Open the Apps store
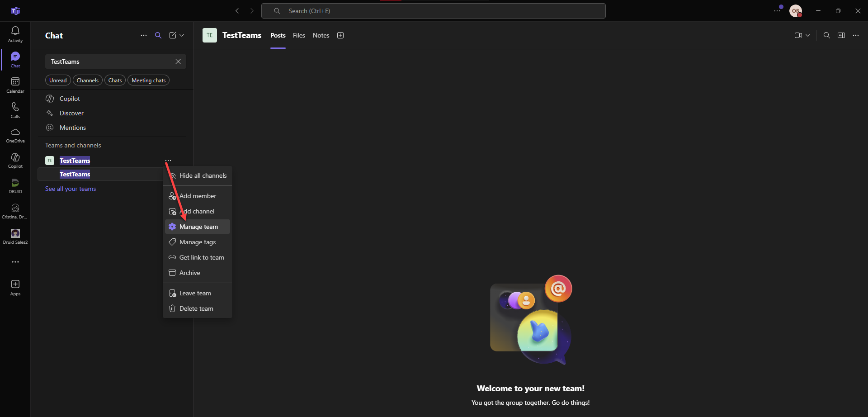Image resolution: width=868 pixels, height=417 pixels. (x=15, y=288)
